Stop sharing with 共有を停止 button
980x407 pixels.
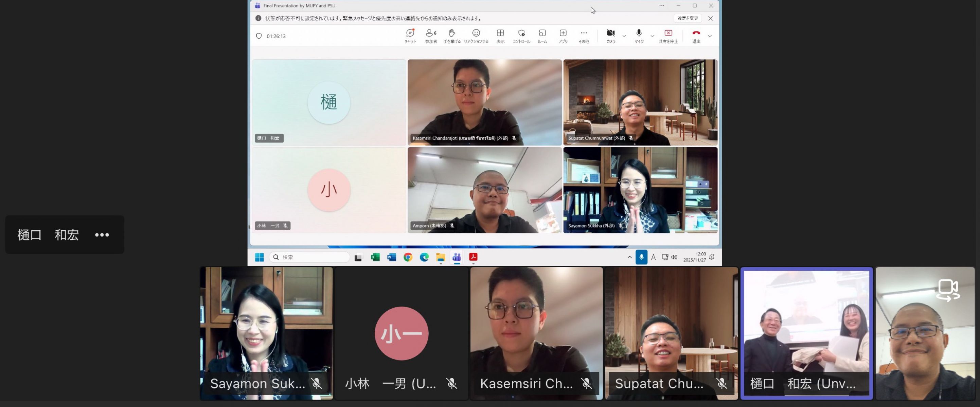(668, 36)
